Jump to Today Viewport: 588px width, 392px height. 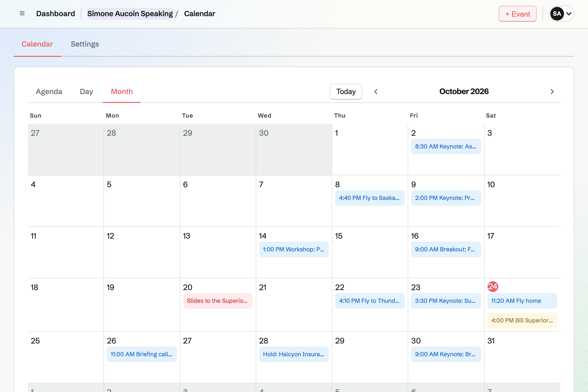(x=346, y=91)
